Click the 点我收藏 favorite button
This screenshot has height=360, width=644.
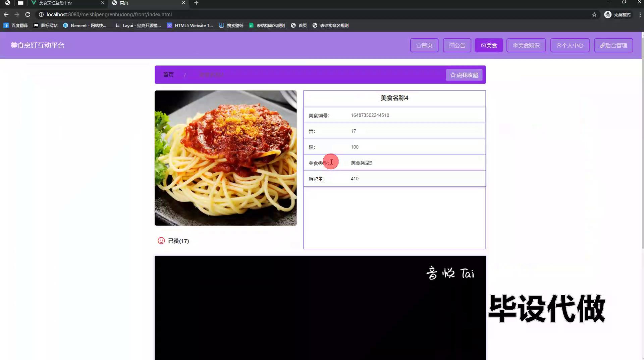pyautogui.click(x=464, y=75)
